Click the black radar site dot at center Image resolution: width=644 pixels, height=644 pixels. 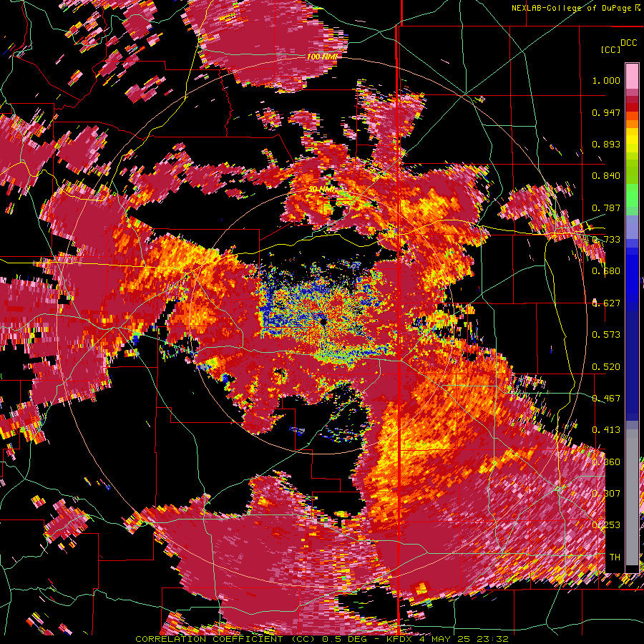323,321
